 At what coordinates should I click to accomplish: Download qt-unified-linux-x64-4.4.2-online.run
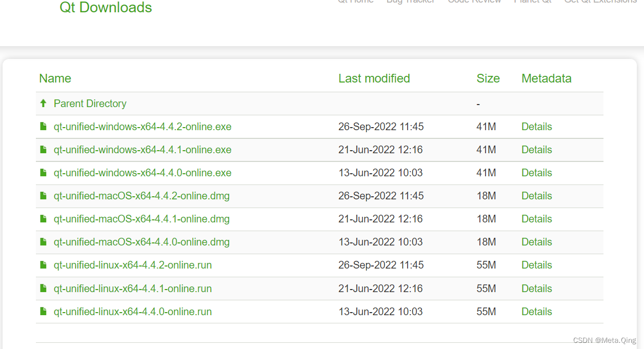coord(133,265)
